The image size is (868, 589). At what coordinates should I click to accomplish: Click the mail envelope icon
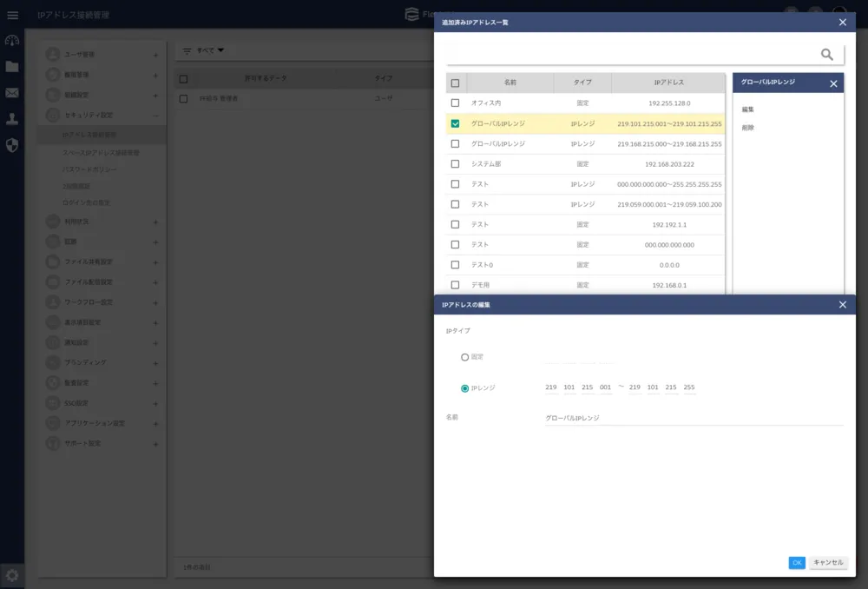pos(12,93)
